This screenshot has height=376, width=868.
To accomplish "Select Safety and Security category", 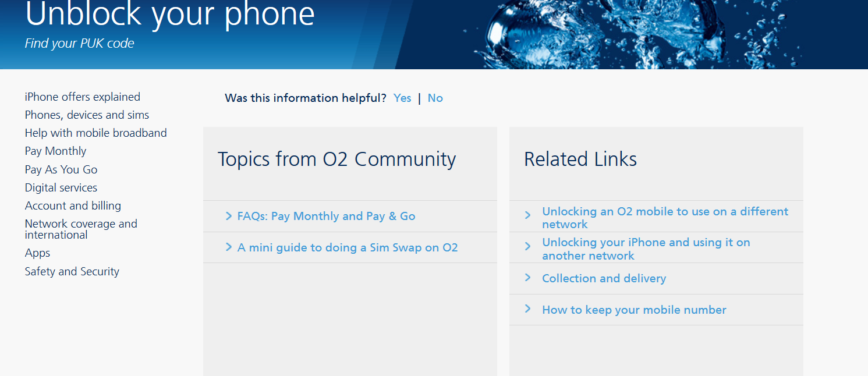I will pyautogui.click(x=72, y=271).
